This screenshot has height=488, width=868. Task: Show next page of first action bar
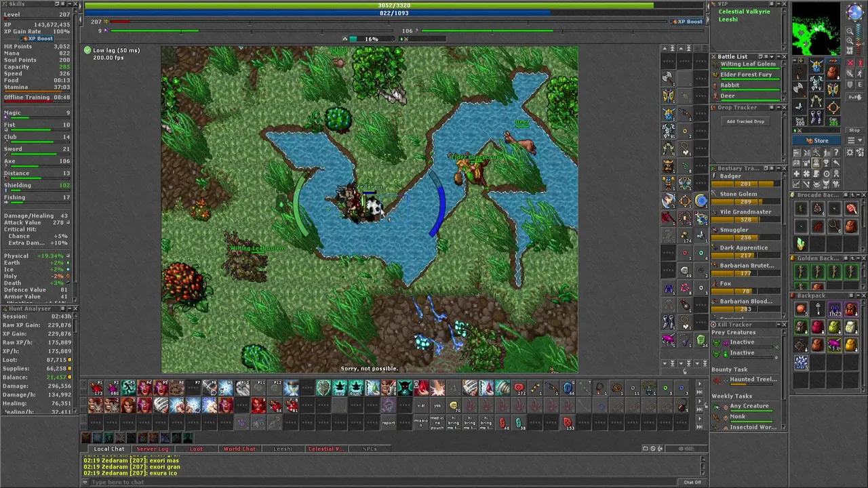699,384
